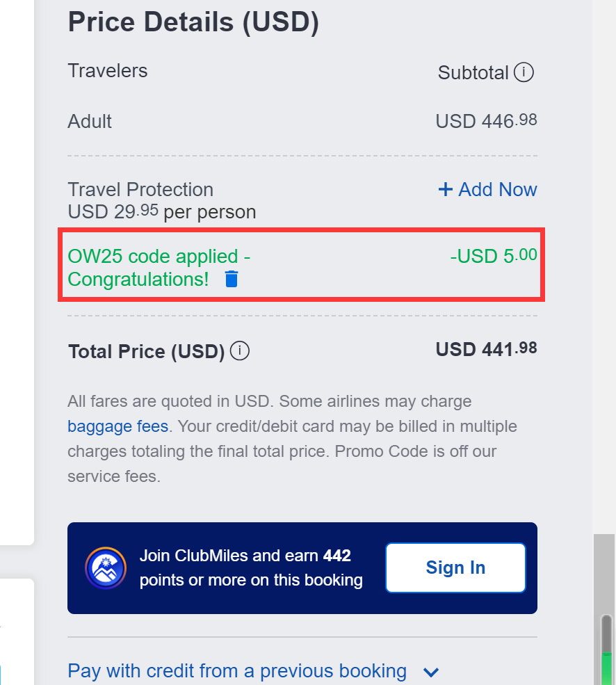
Task: Click the info icon beside Total Price
Action: coord(239,350)
